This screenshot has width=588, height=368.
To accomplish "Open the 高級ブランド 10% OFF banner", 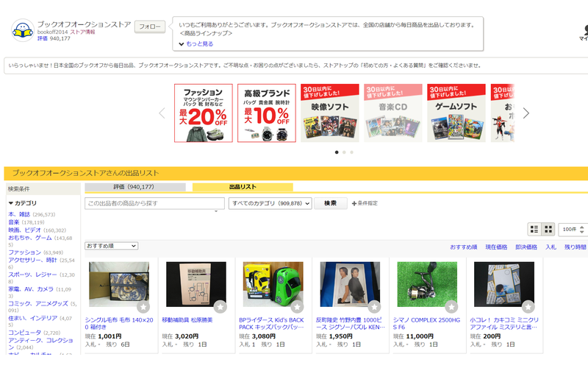I will click(x=267, y=113).
